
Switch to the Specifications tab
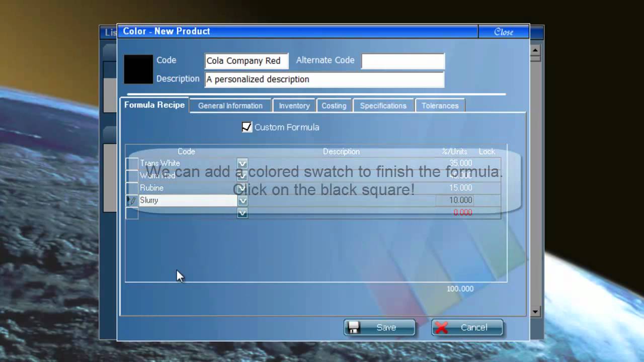(x=383, y=106)
